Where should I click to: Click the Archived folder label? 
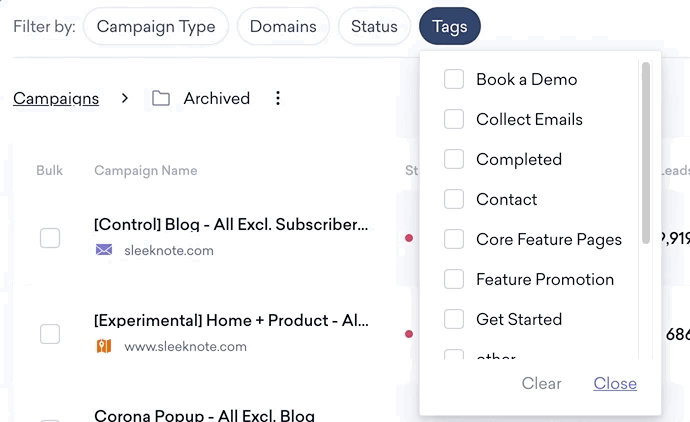[217, 98]
